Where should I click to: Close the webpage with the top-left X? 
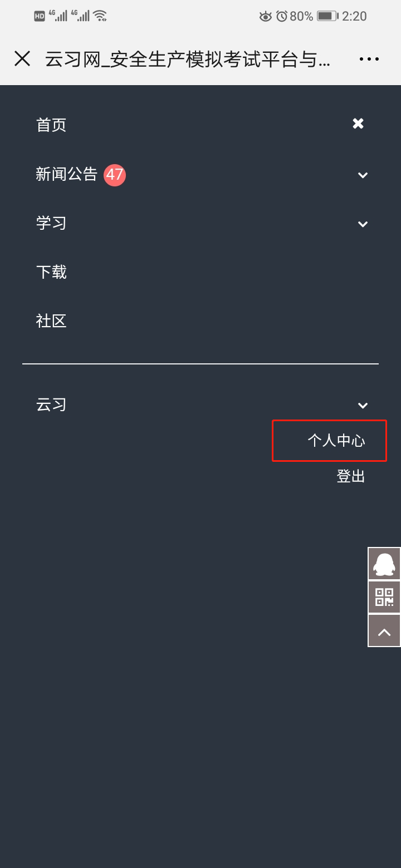(22, 58)
